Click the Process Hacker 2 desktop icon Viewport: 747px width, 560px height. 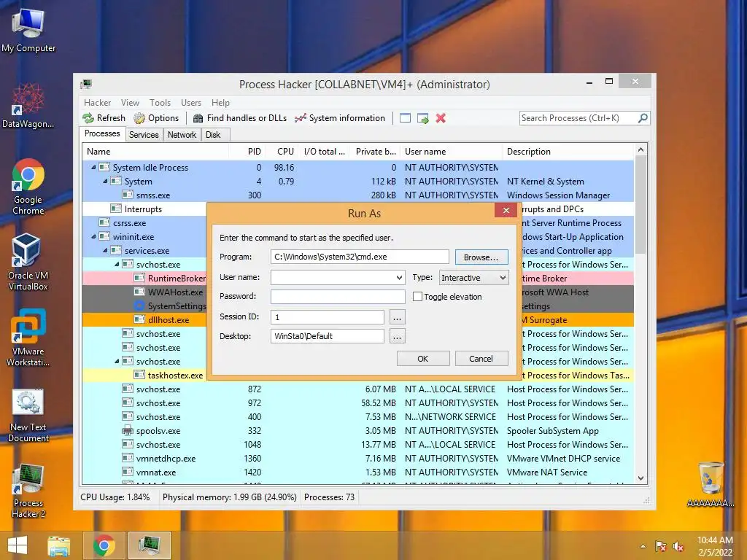(x=28, y=491)
